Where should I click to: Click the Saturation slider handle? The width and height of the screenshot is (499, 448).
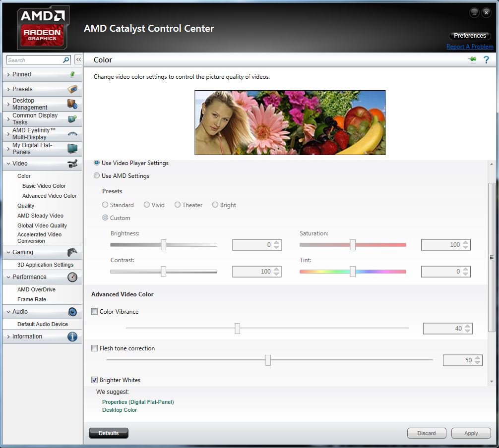[353, 245]
